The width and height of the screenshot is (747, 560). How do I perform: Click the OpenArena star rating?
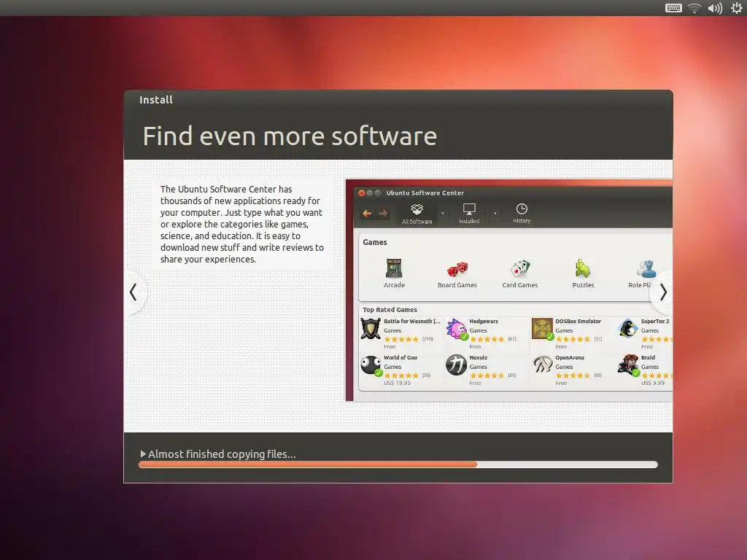573,376
